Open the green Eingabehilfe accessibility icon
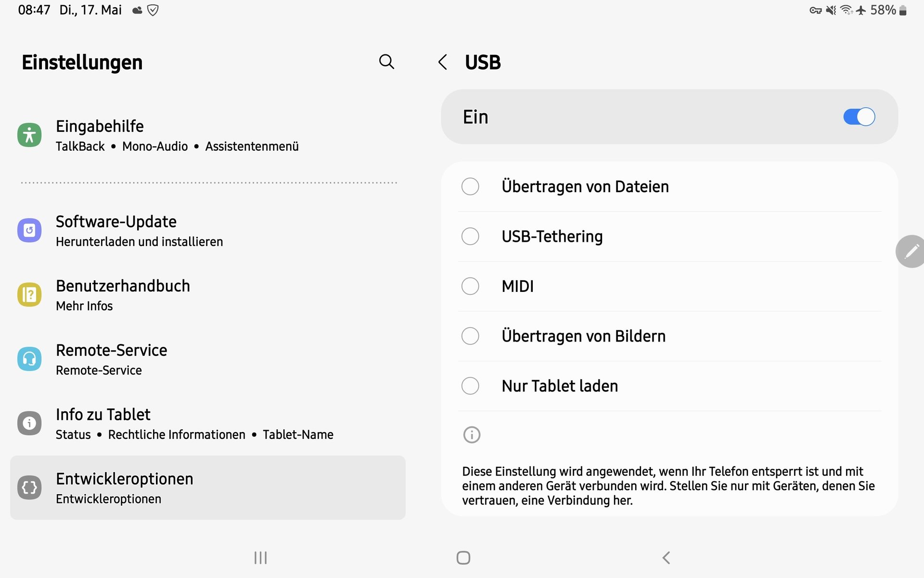This screenshot has width=924, height=578. [29, 135]
